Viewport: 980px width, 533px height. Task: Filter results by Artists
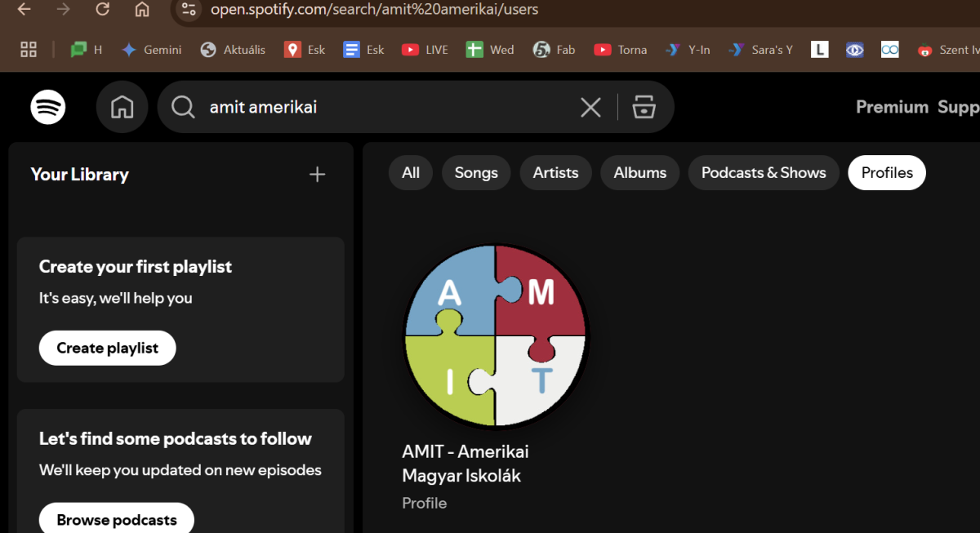555,173
